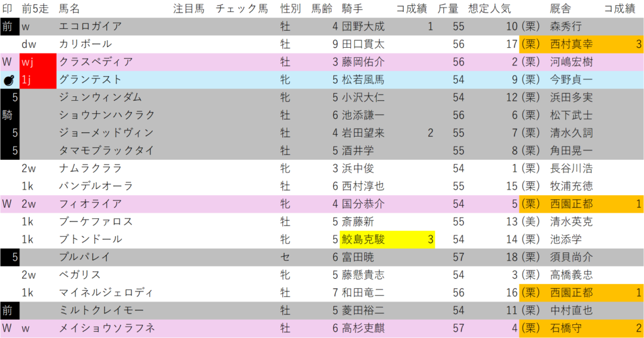Choose the 注目馬 column header
The height and width of the screenshot is (338, 644).
188,9
